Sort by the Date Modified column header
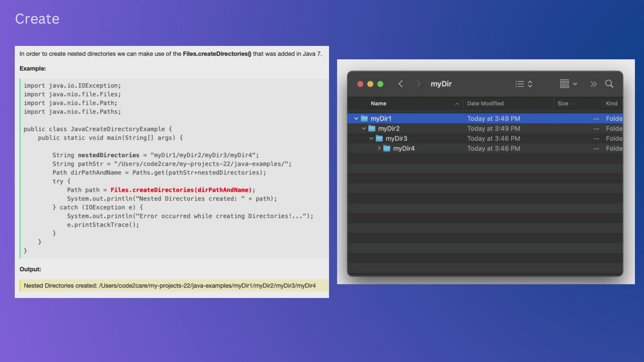 485,104
